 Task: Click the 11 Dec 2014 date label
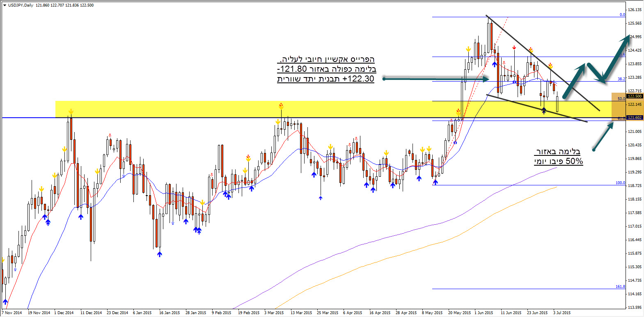pyautogui.click(x=91, y=313)
